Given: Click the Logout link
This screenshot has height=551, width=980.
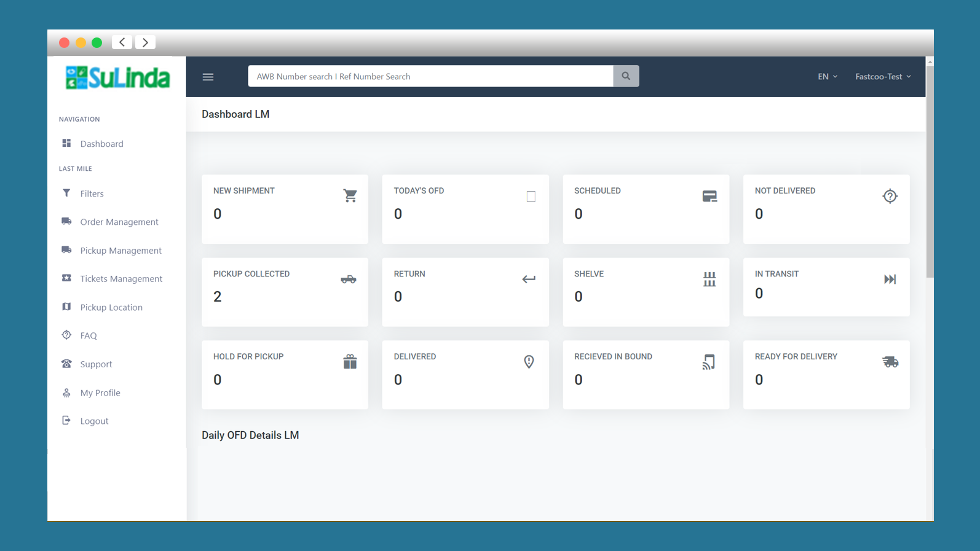Looking at the screenshot, I should click(x=94, y=421).
